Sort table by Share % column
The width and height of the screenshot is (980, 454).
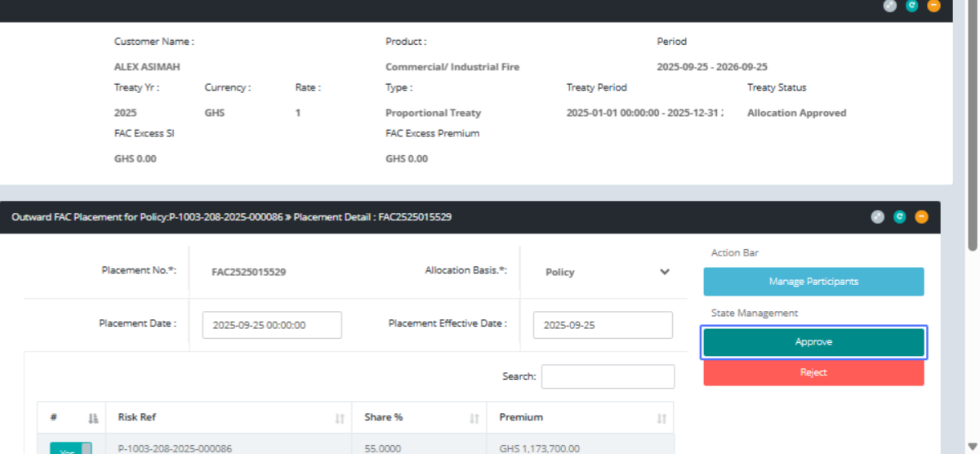click(x=474, y=418)
